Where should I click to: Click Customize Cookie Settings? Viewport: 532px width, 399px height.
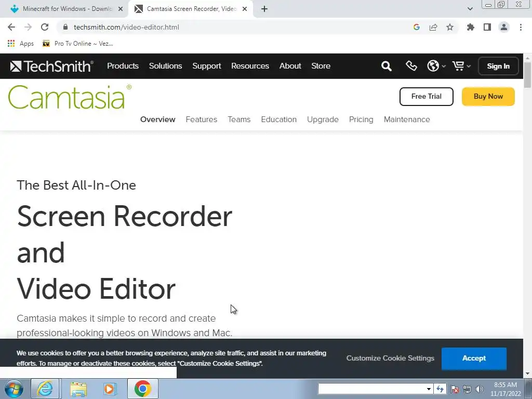390,358
